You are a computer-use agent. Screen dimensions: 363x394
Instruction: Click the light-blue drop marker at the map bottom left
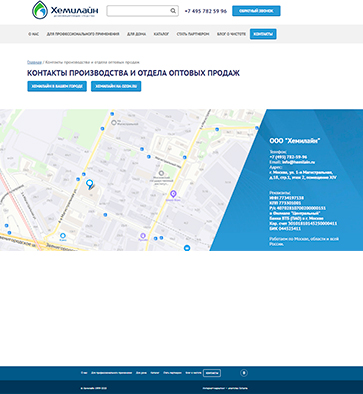(x=62, y=236)
